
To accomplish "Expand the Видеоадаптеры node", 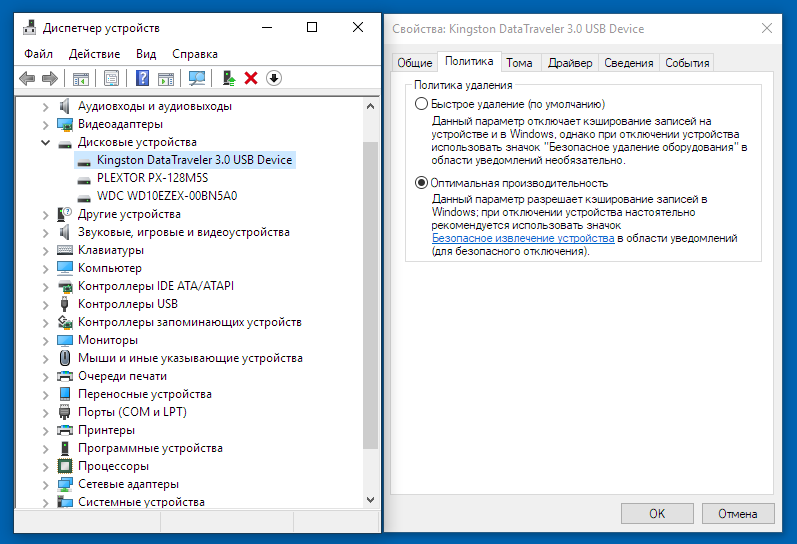I will (x=45, y=125).
